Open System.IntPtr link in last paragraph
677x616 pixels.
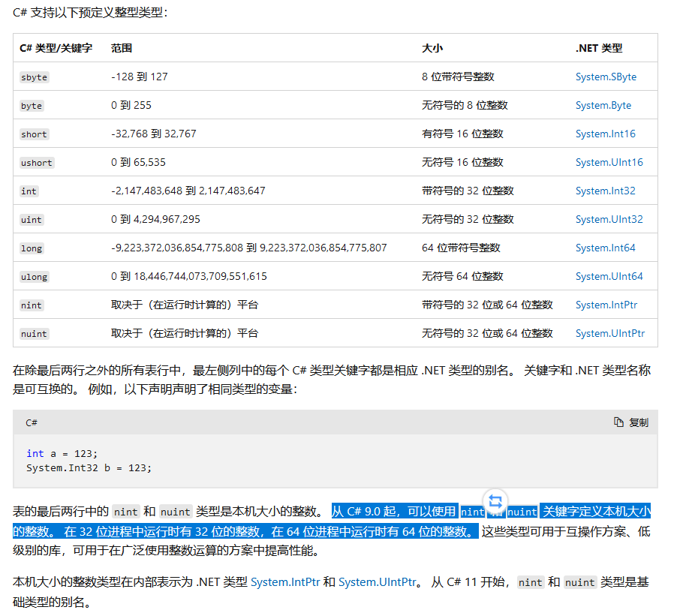[x=285, y=582]
